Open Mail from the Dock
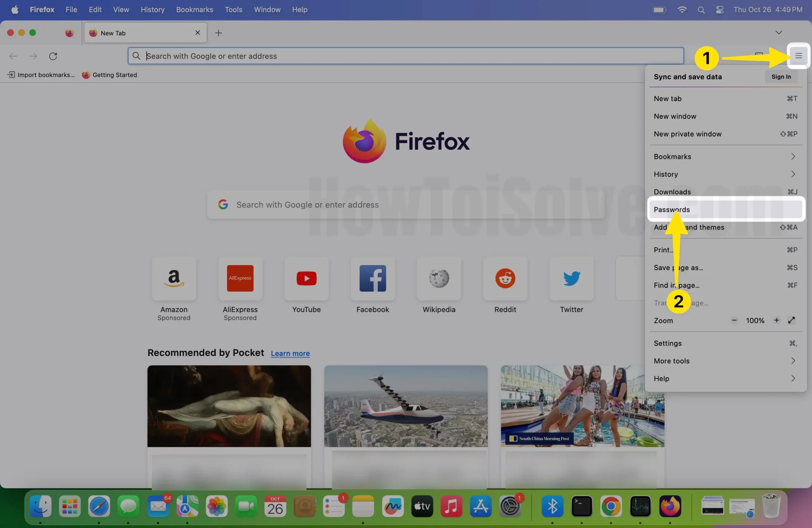This screenshot has height=528, width=812. click(158, 506)
